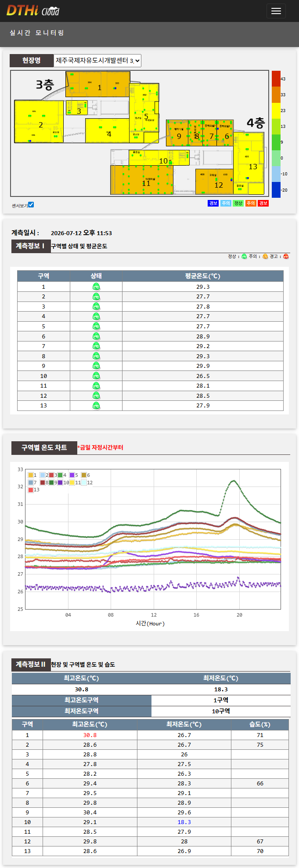Click the 계측정보 II section header
The height and width of the screenshot is (868, 299).
pos(30,665)
